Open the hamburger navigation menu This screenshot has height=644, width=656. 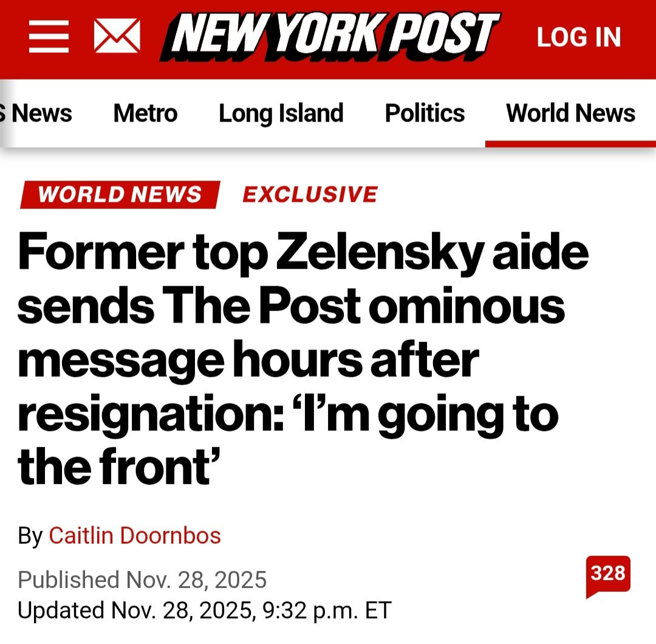(49, 36)
